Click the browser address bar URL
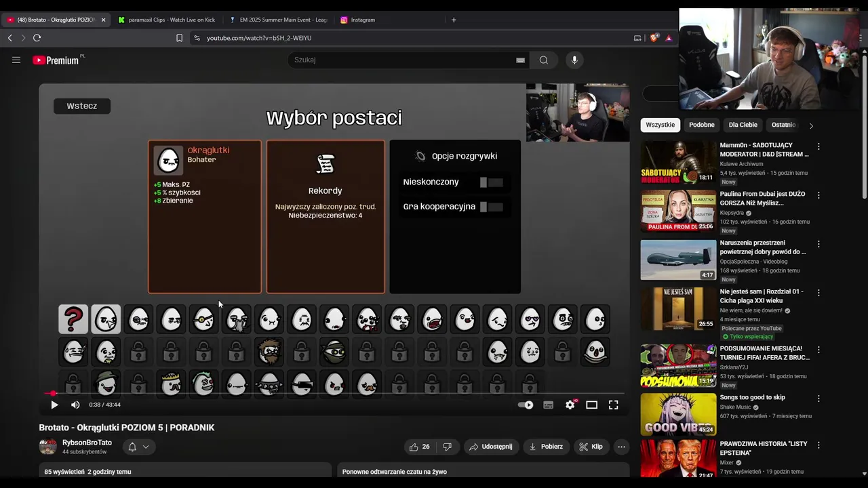This screenshot has width=868, height=488. (259, 38)
